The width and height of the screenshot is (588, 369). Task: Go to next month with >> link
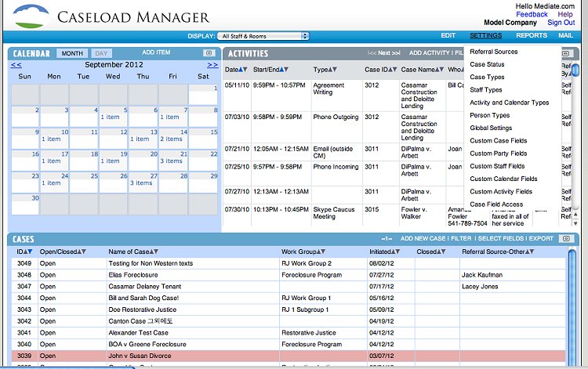click(x=212, y=65)
